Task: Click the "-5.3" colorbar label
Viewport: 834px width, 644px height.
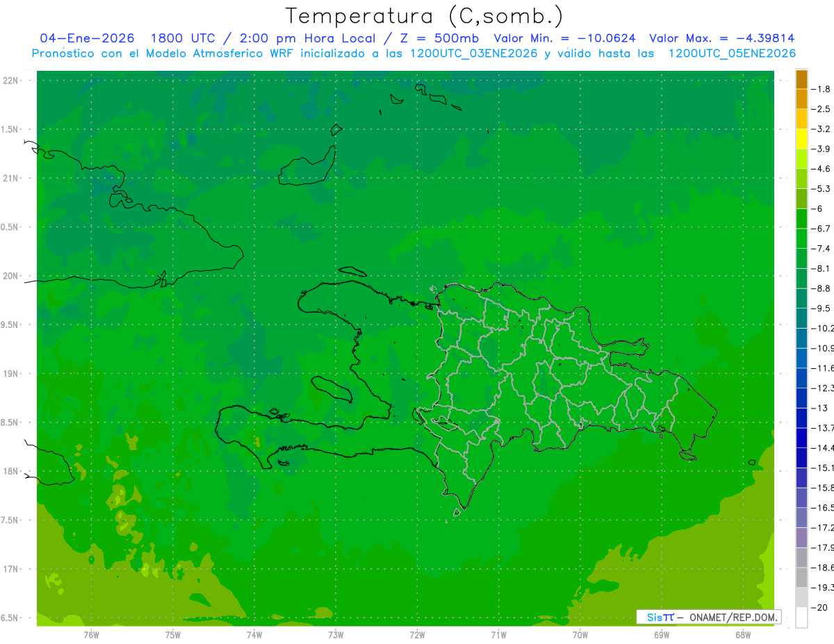Action: 822,188
